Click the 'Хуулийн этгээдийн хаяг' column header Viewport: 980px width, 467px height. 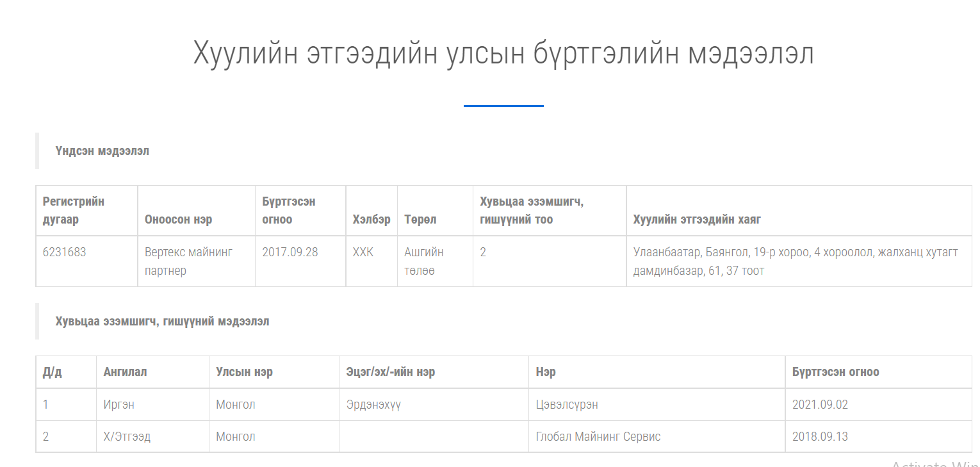pos(697,220)
